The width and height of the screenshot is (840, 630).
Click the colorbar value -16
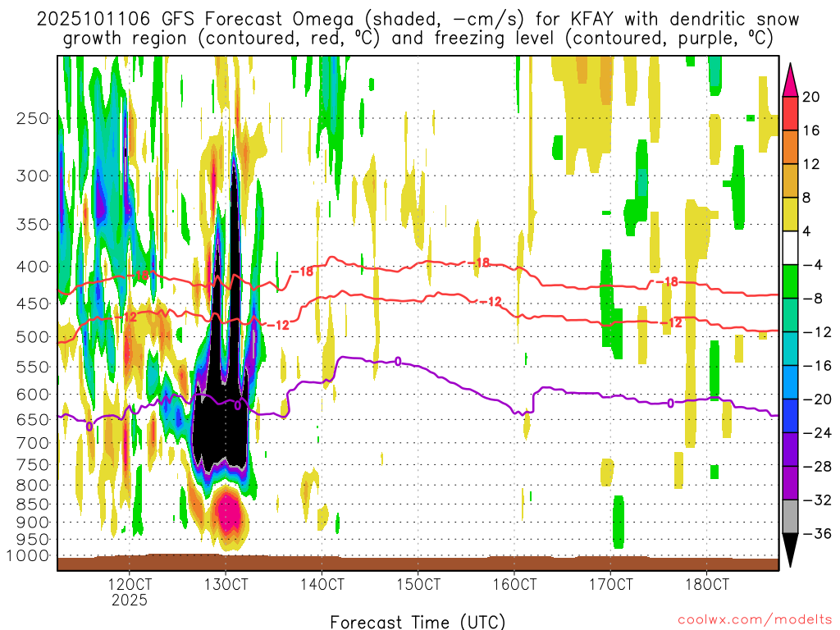pyautogui.click(x=816, y=366)
